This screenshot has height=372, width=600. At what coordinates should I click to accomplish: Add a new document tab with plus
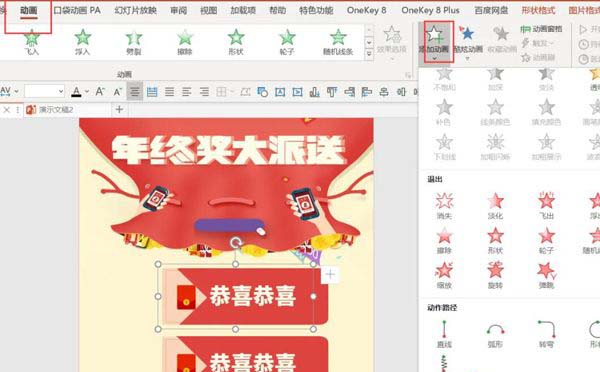pyautogui.click(x=119, y=110)
